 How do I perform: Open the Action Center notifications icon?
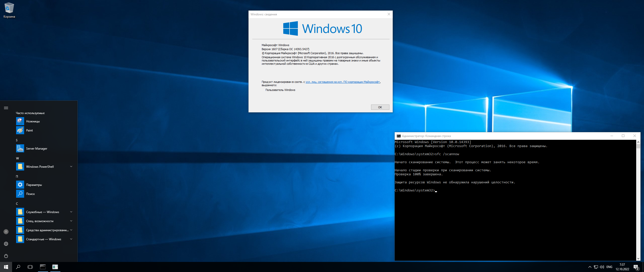click(636, 267)
